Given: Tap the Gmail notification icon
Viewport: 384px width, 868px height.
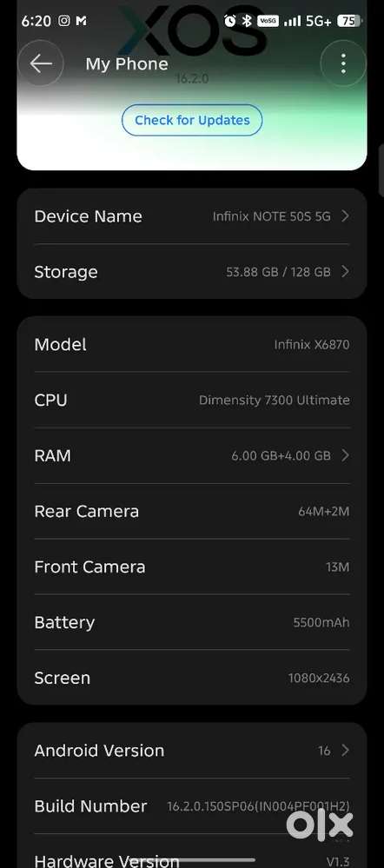Looking at the screenshot, I should (81, 21).
